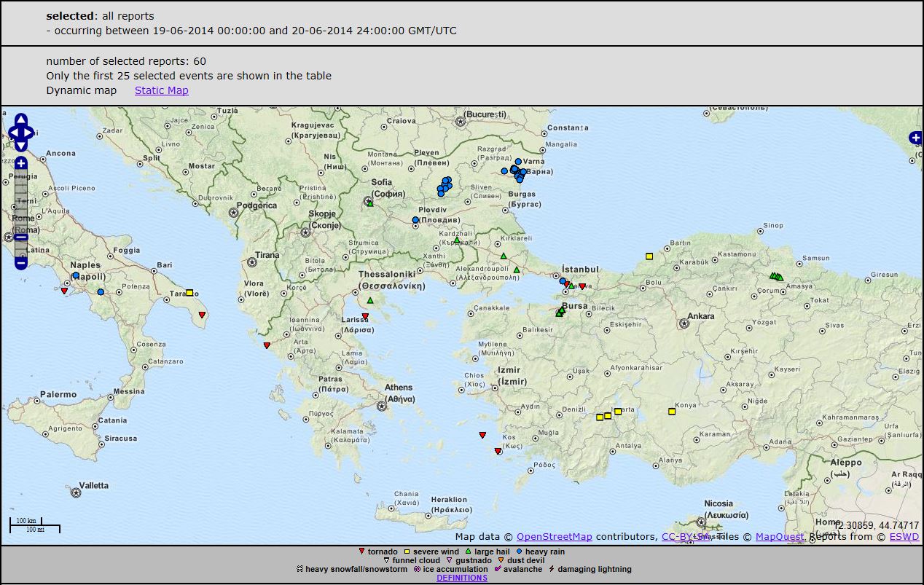Visit the ESWD reports link
The width and height of the screenshot is (924, 585).
pyautogui.click(x=904, y=537)
